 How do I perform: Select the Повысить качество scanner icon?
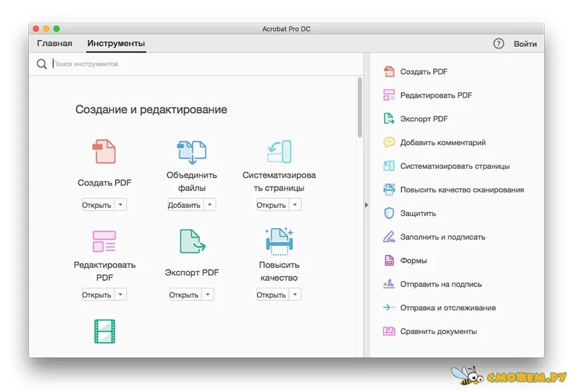point(278,241)
